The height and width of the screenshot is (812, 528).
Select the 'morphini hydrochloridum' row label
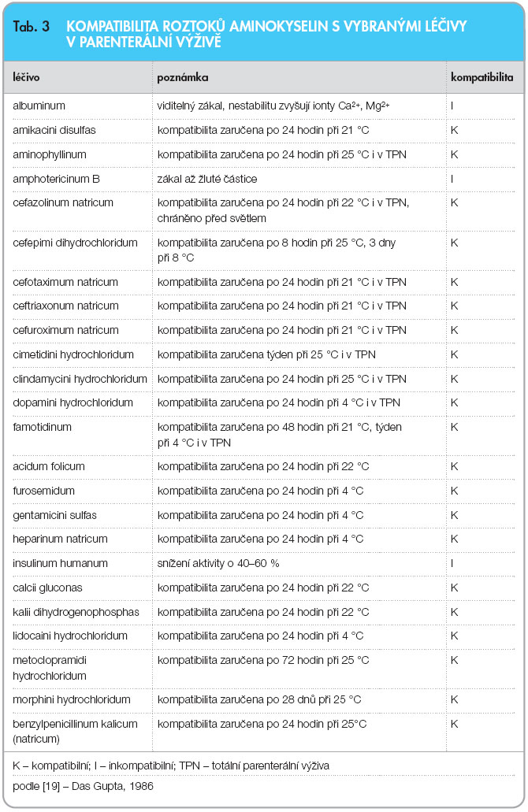pos(72,699)
